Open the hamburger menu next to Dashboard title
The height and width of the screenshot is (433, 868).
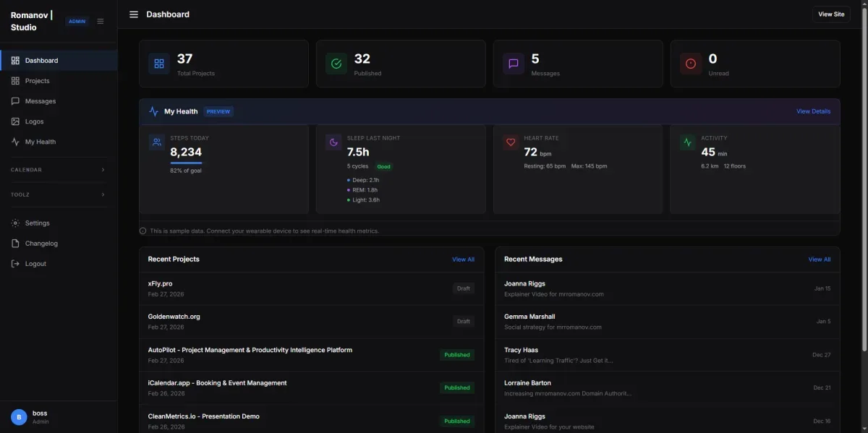133,14
